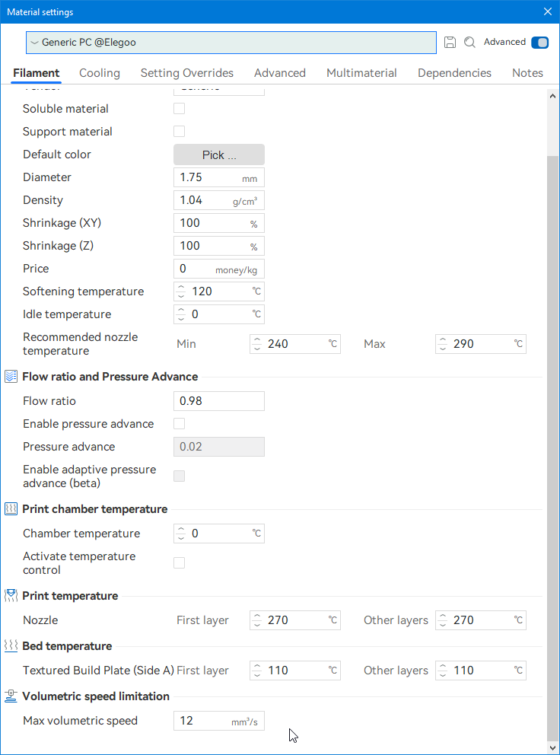Image resolution: width=560 pixels, height=755 pixels.
Task: Open the Setting Overrides tab
Action: 187,73
